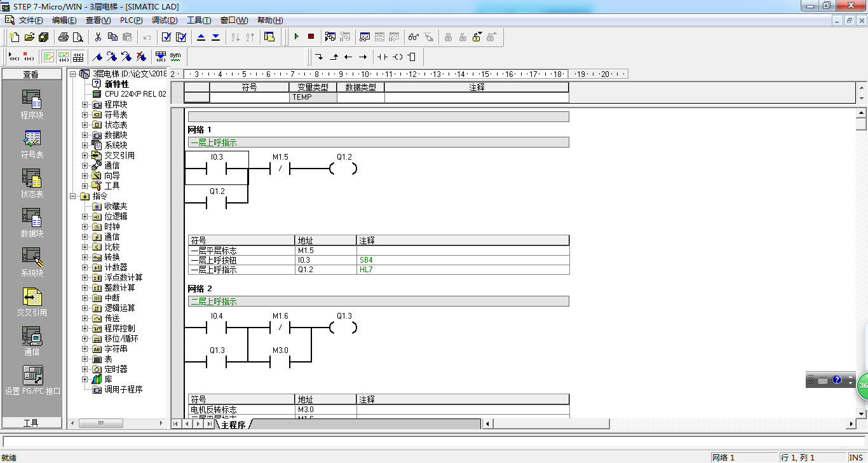868x463 pixels.
Task: Expand the 程序块 tree node
Action: pos(85,104)
